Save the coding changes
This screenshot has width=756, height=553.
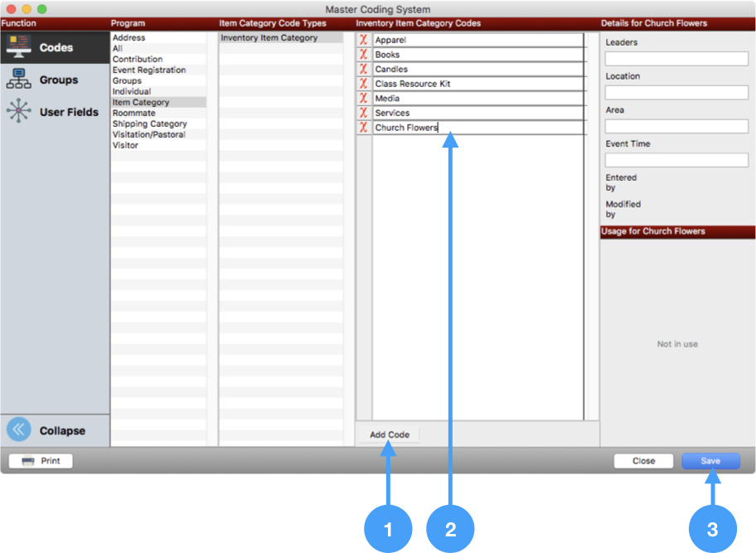[710, 461]
